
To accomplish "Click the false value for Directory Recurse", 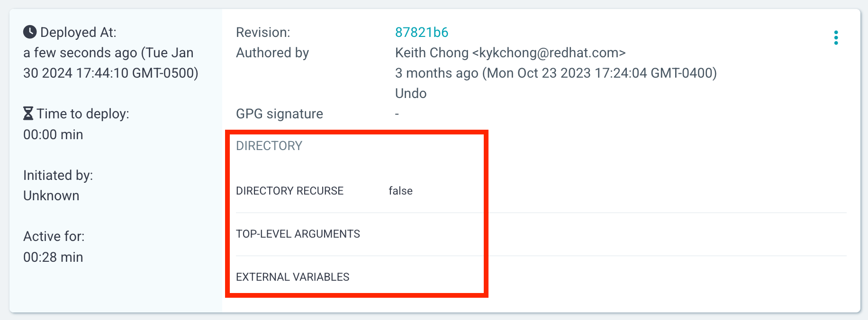I will 400,191.
